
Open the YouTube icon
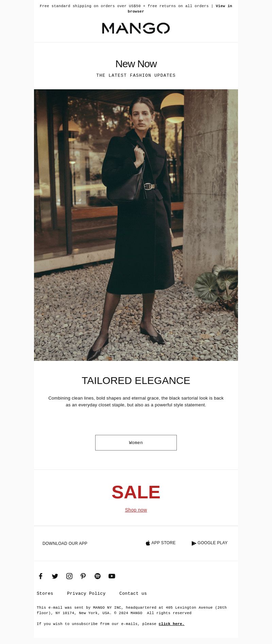point(112,576)
